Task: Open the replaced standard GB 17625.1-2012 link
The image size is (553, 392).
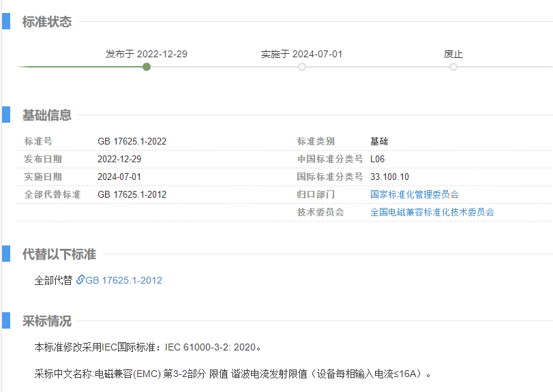Action: click(123, 280)
